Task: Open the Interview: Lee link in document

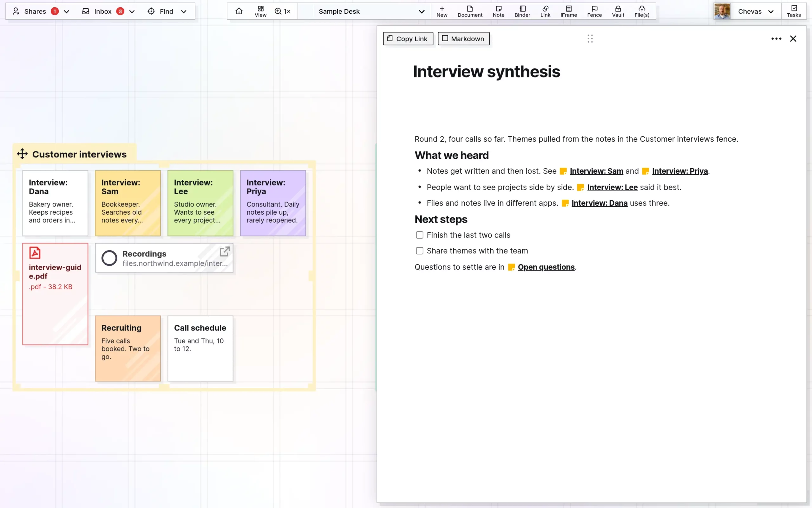Action: (x=612, y=187)
